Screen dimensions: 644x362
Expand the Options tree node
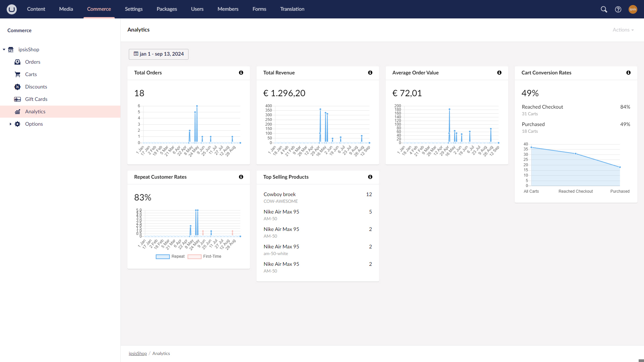tap(10, 124)
